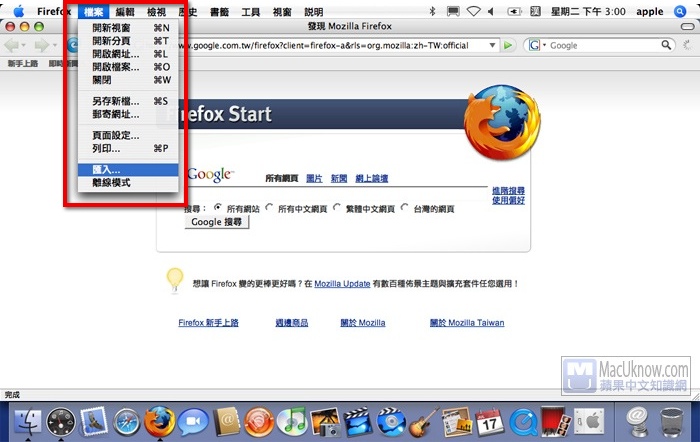The width and height of the screenshot is (700, 442).
Task: Launch Safari compass icon in the Dock
Action: (127, 422)
